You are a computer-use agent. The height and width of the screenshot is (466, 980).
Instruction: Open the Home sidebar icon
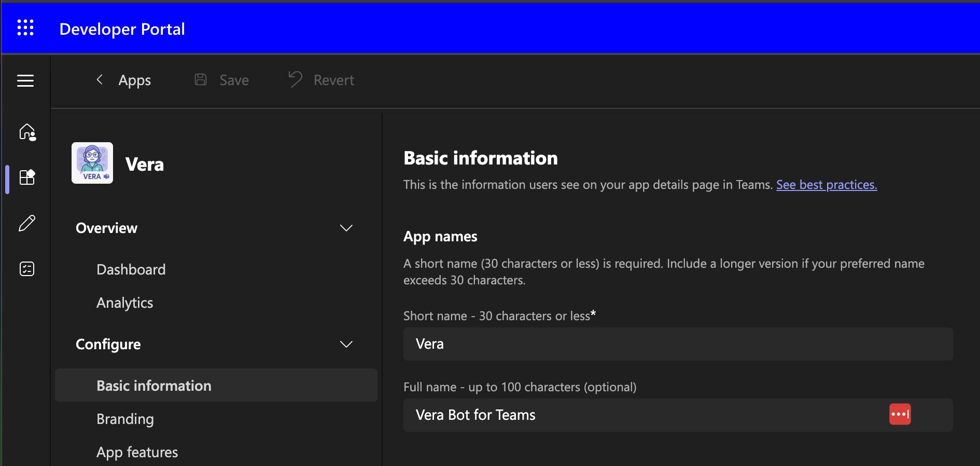tap(27, 132)
